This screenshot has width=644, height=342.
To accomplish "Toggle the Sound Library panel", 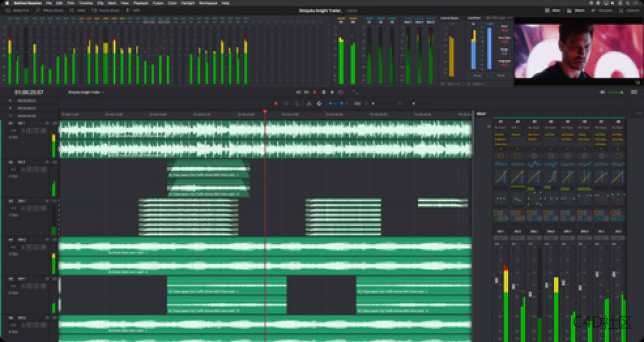I will tap(105, 10).
